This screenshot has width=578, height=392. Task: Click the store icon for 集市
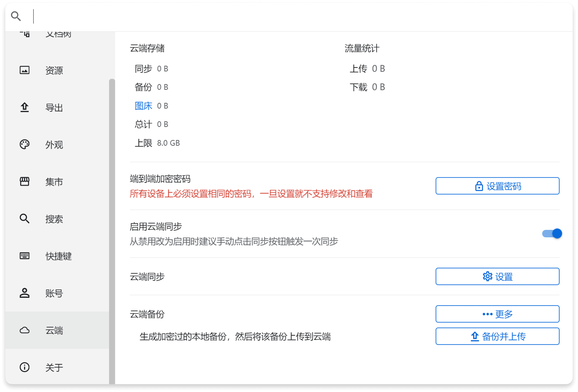click(24, 182)
